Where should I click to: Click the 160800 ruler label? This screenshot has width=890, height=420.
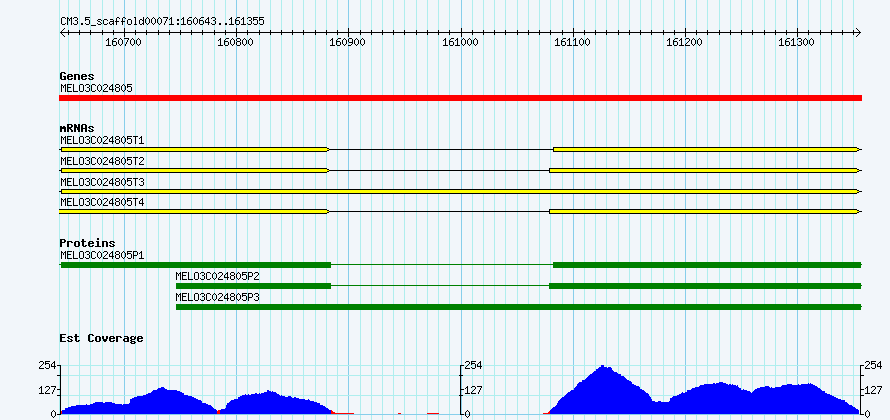click(236, 43)
